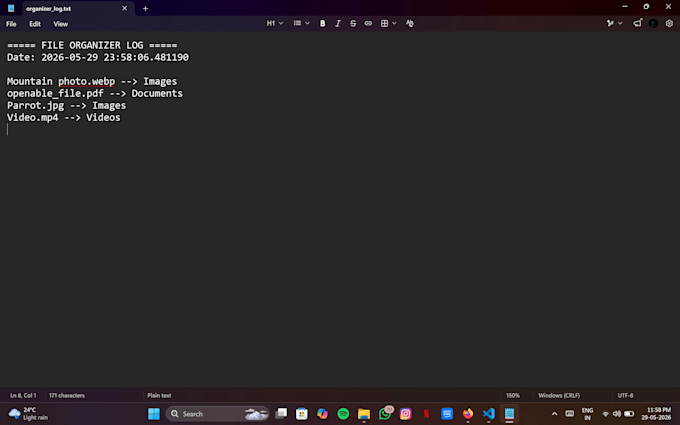
Task: Insert a link via toolbar
Action: [x=368, y=23]
